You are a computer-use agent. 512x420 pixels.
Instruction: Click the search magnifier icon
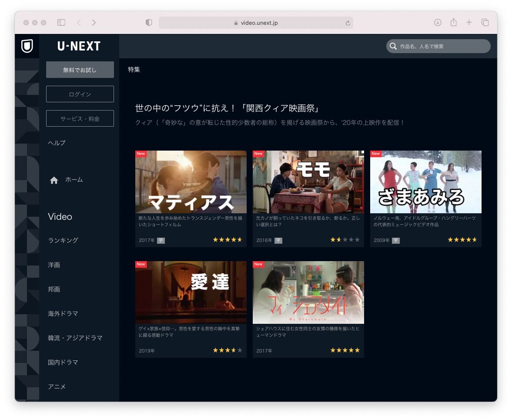point(393,46)
